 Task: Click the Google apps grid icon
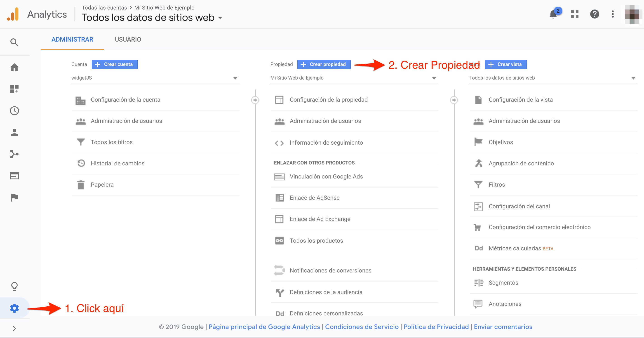(x=575, y=14)
